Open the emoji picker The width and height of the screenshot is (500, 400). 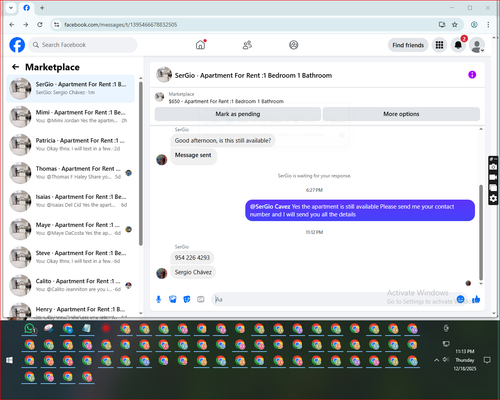coord(461,299)
